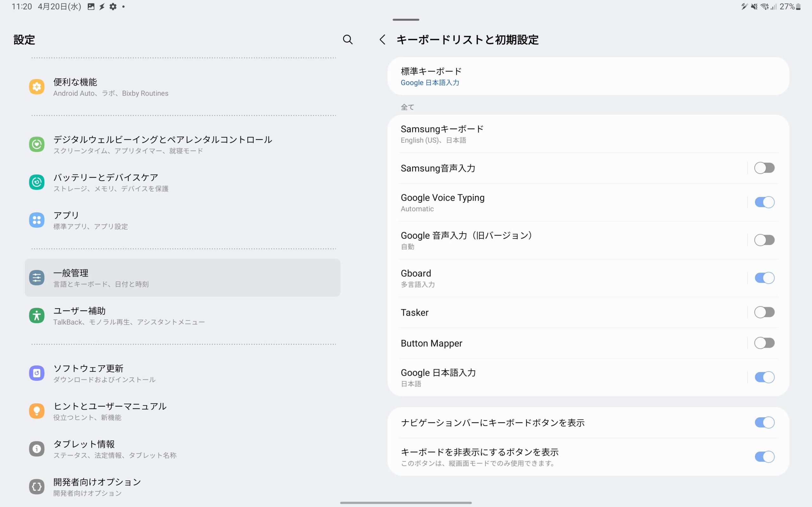Screen dimensions: 812x507
Task: Select 一般管理 settings category
Action: 183,278
